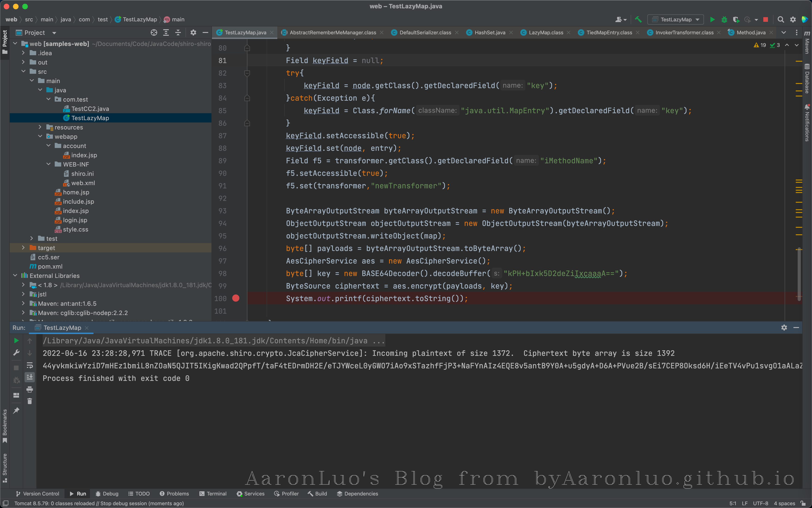Click the print icon in Run panel

(29, 389)
